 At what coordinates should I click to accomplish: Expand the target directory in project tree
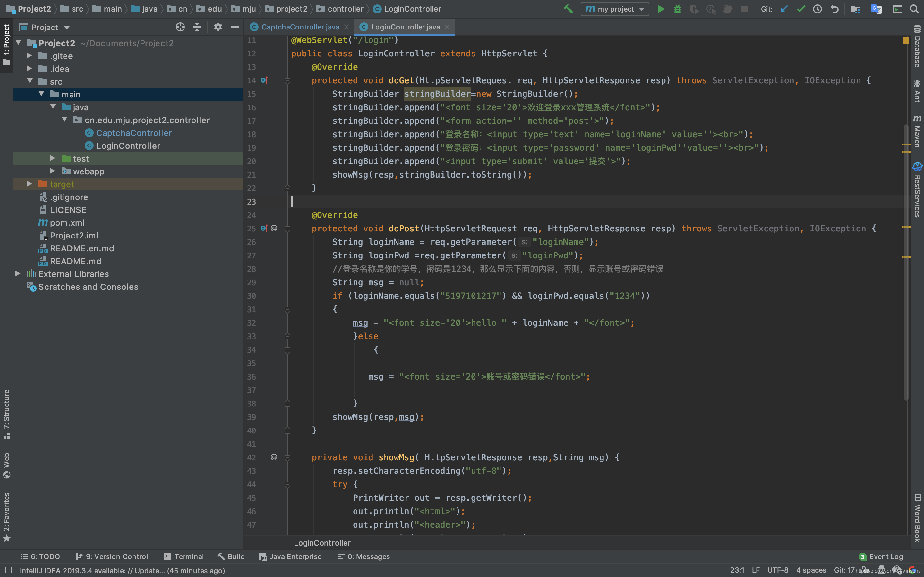[27, 184]
